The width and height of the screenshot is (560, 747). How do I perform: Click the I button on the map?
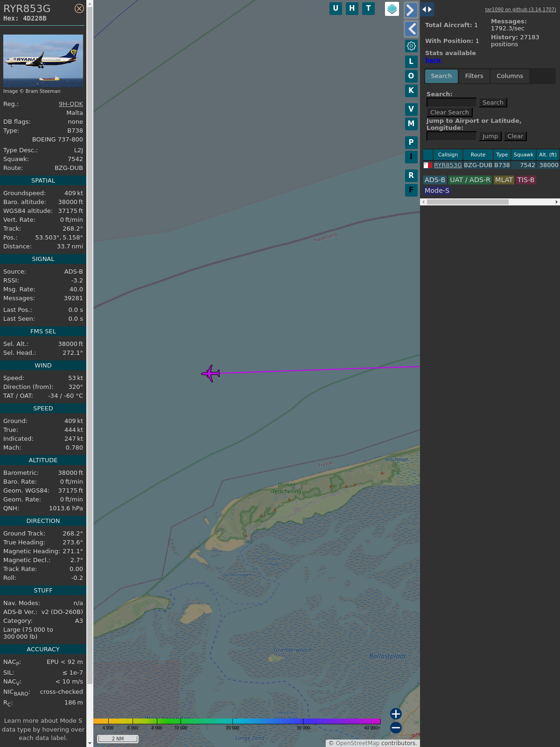411,157
